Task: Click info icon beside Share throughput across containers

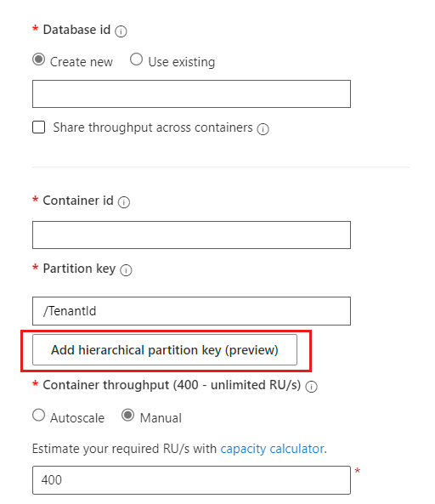Action: click(x=263, y=129)
